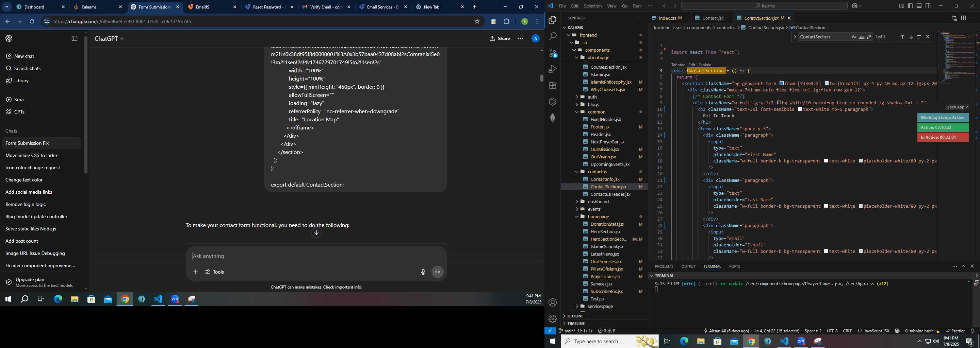The image size is (980, 348).
Task: Open Zoom app in right Windows taskbar
Action: point(801,342)
